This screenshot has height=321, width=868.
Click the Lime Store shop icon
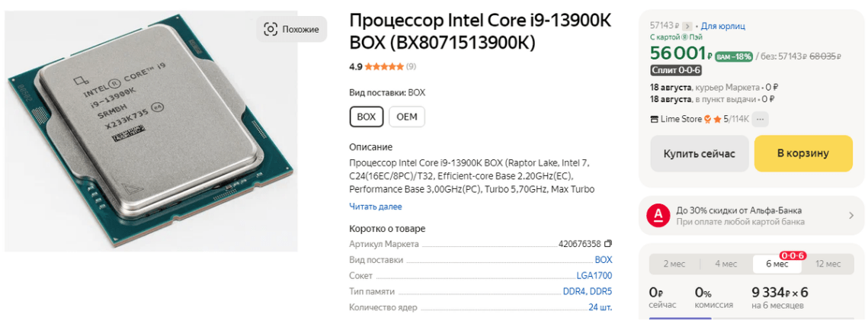click(x=654, y=119)
